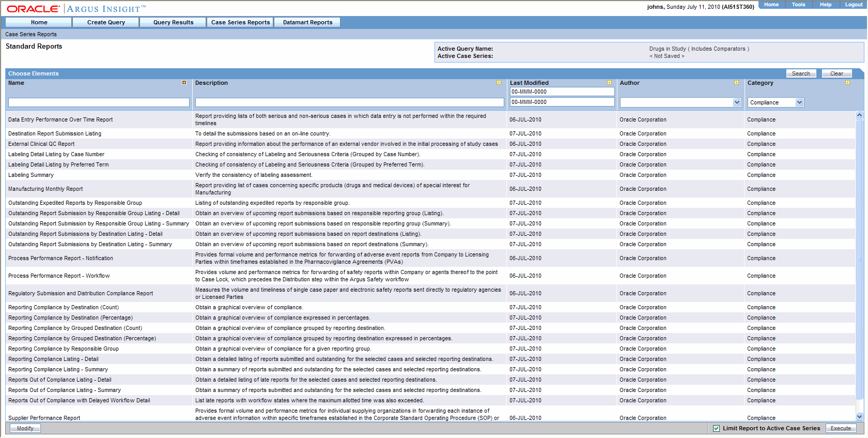Click the scroll down arrow of report list
The height and width of the screenshot is (438, 868).
[860, 416]
